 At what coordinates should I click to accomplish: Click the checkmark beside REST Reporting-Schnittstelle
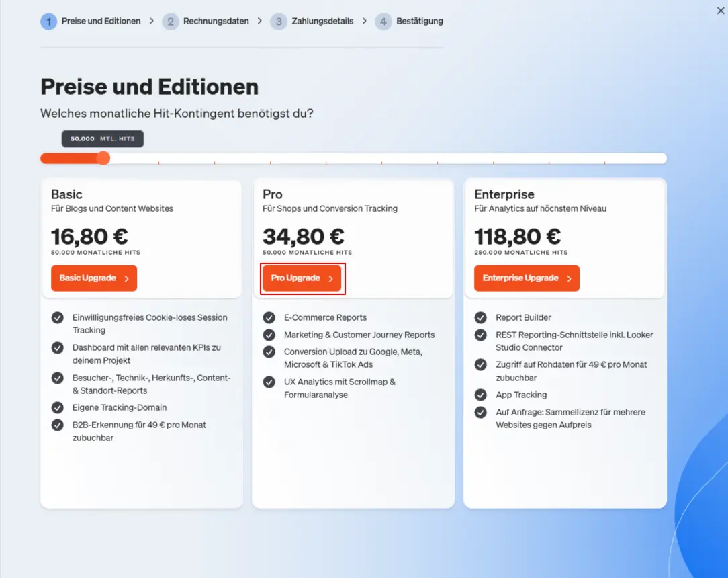pyautogui.click(x=481, y=335)
